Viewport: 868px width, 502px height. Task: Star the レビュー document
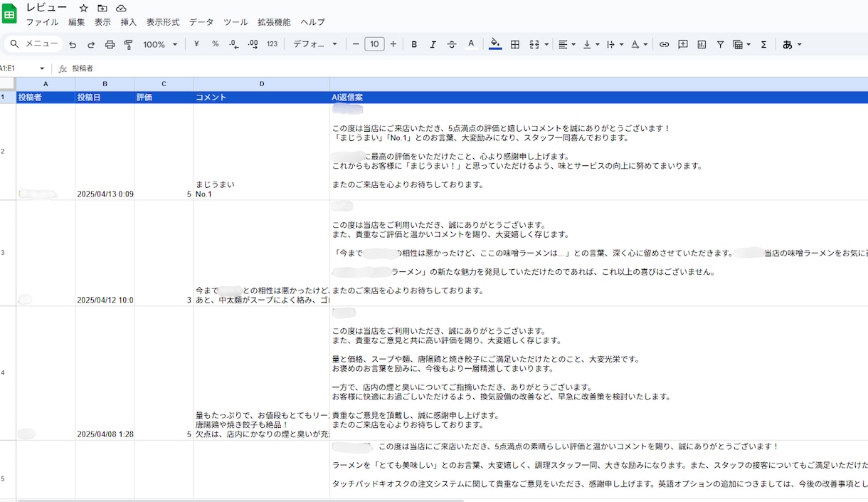(x=84, y=8)
